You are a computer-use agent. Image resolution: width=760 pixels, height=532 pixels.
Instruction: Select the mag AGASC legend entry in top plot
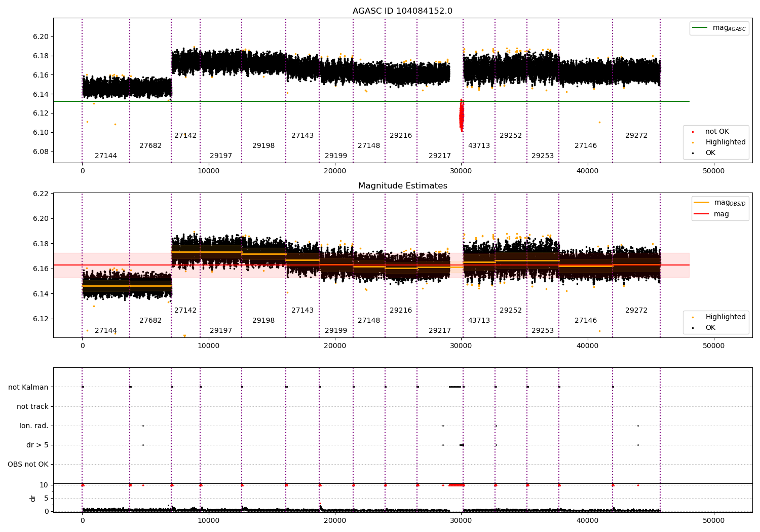point(719,28)
